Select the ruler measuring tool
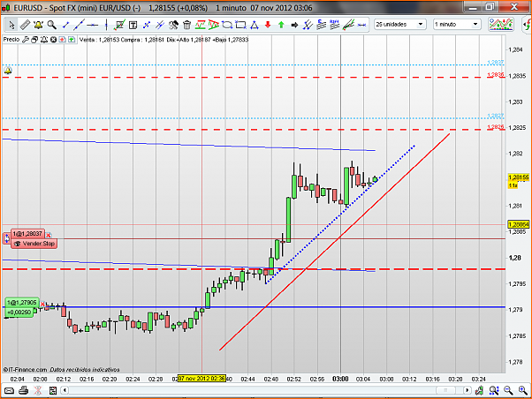This screenshot has width=532, height=399. (x=25, y=25)
